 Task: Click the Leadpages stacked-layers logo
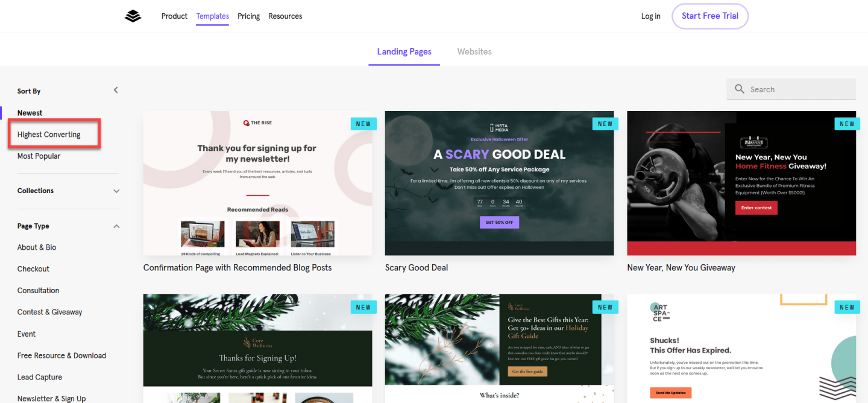133,16
